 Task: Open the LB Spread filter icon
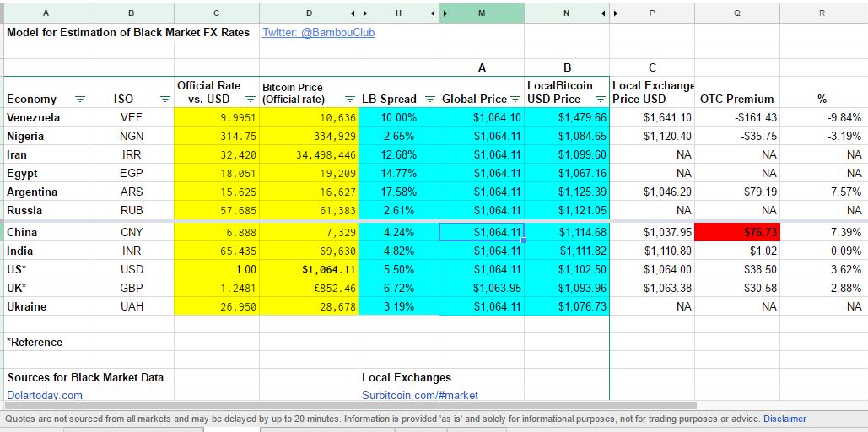(430, 99)
